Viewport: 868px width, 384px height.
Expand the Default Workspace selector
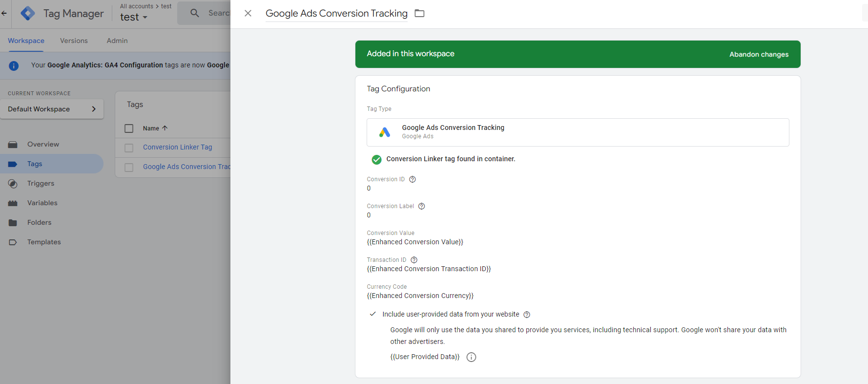point(52,109)
